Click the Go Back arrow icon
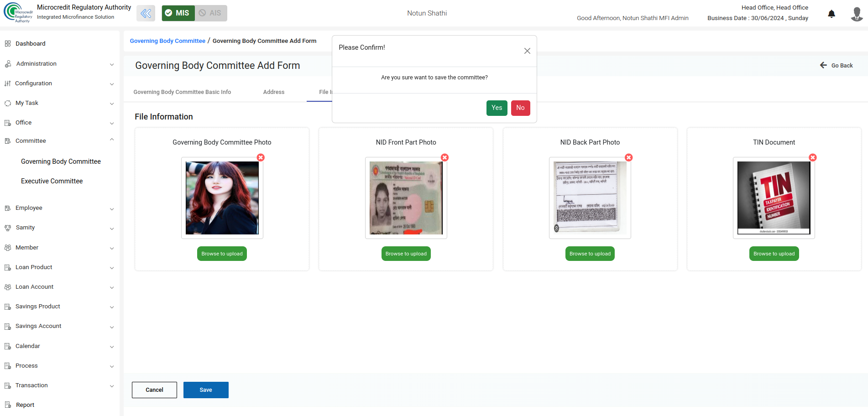Image resolution: width=868 pixels, height=416 pixels. (823, 65)
